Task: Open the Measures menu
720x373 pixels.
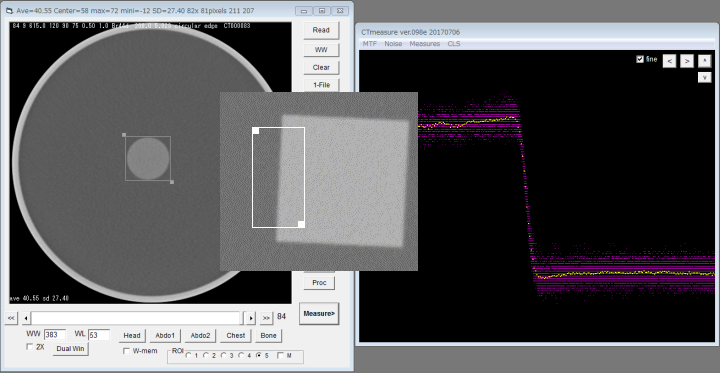Action: (425, 44)
